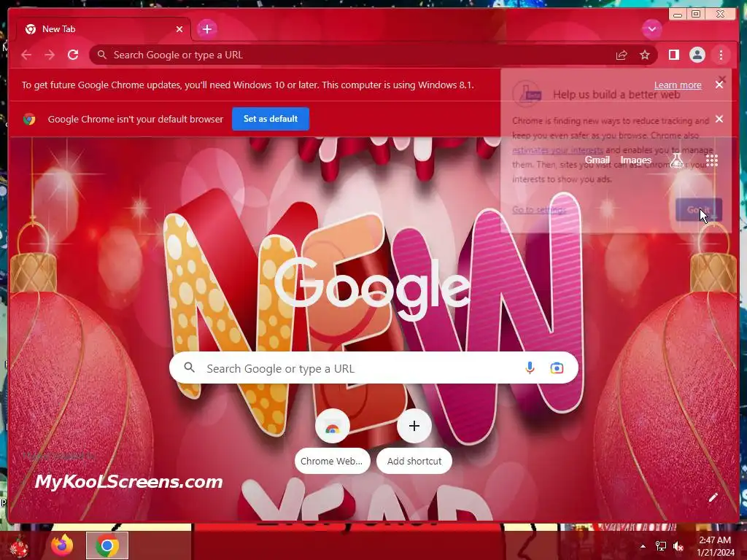Screen dimensions: 747x560
Task: Open the side panel icon
Action: coord(673,55)
